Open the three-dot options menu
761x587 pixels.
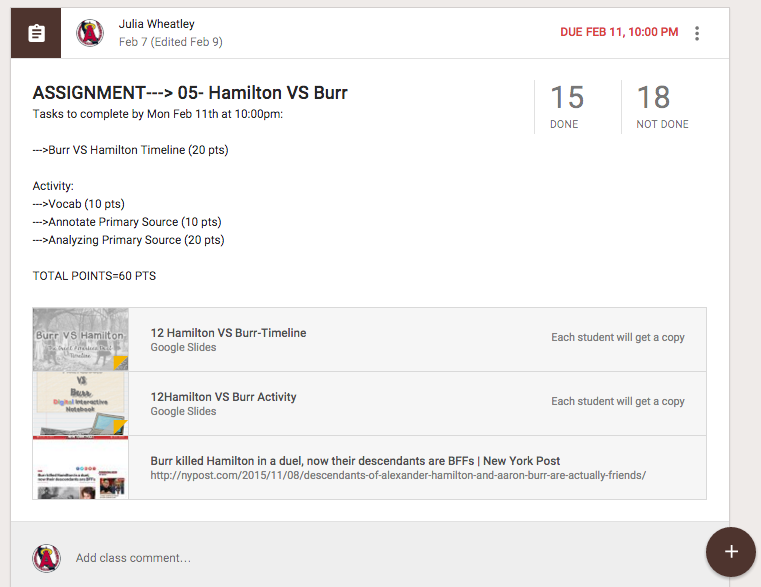pyautogui.click(x=697, y=33)
